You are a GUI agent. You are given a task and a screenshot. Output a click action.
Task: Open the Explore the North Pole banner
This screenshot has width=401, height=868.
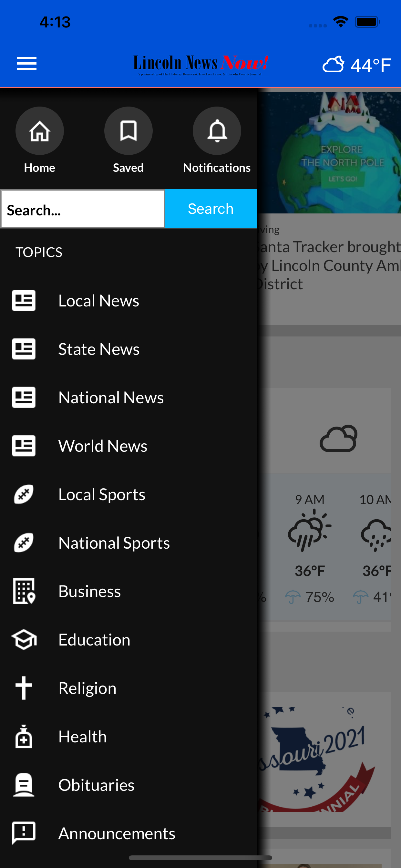330,152
